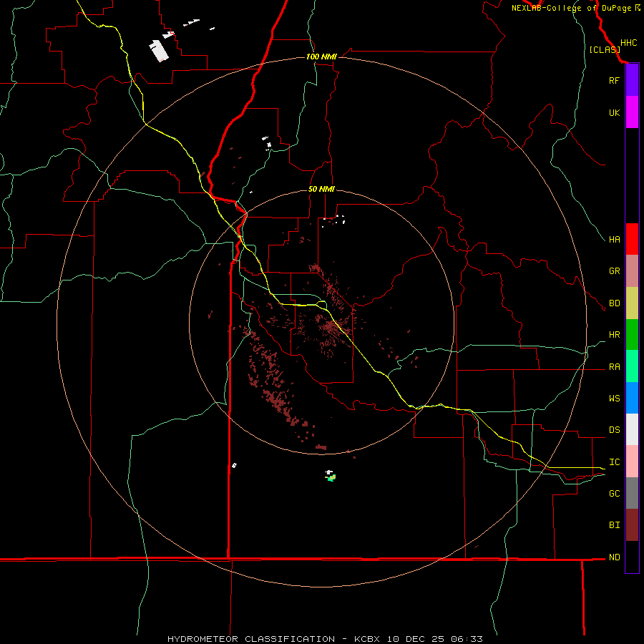Click the green rain echo south of radar

(331, 478)
